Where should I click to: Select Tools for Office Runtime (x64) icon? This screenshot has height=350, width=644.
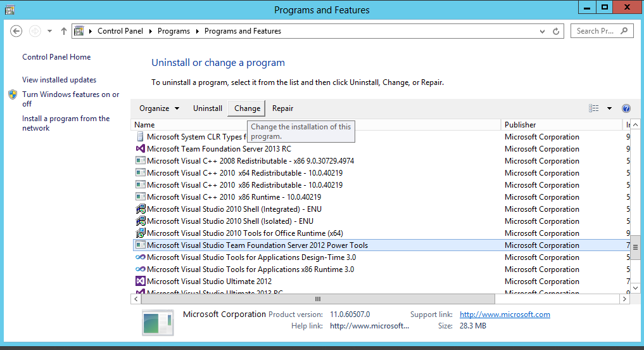tap(141, 233)
